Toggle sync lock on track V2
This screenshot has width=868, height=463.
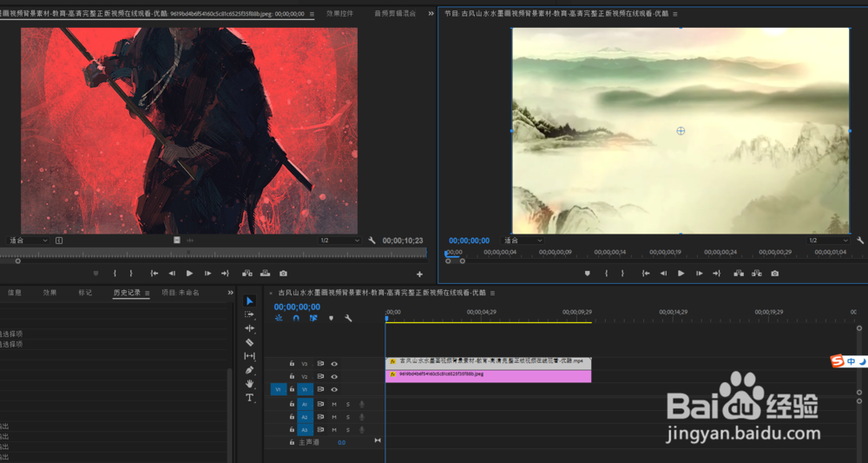320,377
